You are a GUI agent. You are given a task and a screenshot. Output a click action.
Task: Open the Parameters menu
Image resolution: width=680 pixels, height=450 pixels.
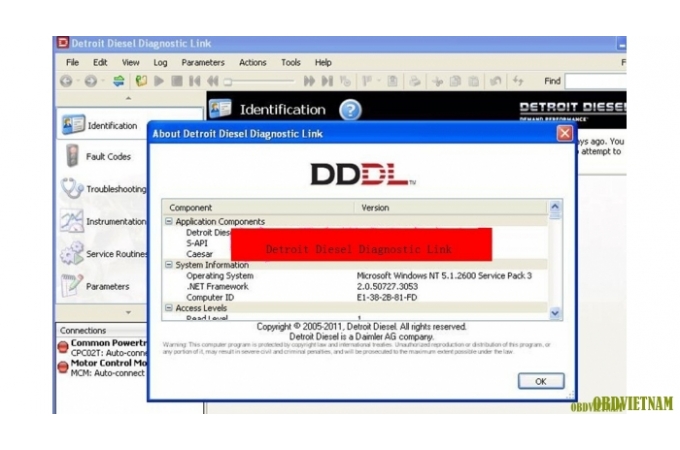point(203,62)
